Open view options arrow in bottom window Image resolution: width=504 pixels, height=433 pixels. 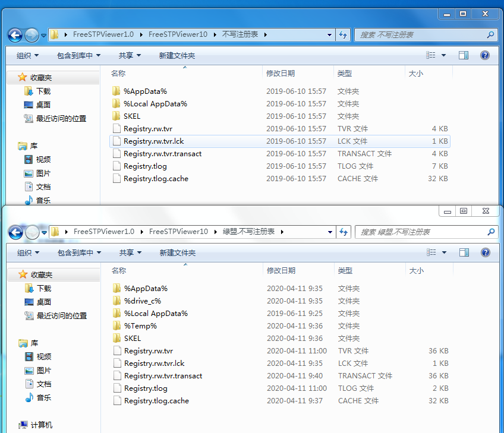[444, 252]
